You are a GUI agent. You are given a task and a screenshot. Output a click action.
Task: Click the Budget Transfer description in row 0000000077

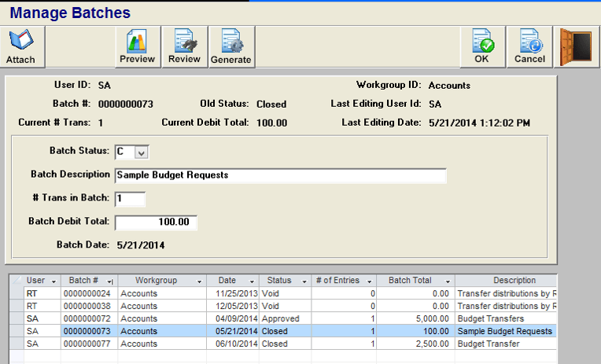[506, 344]
